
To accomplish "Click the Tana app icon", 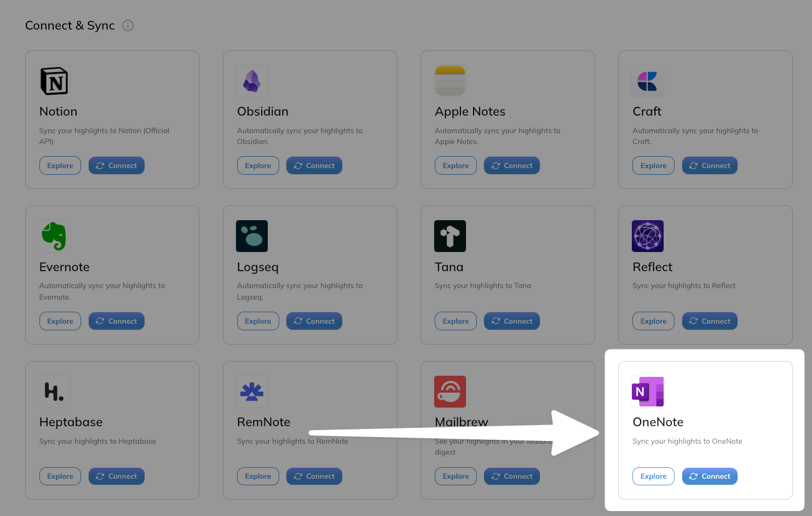I will pos(450,236).
